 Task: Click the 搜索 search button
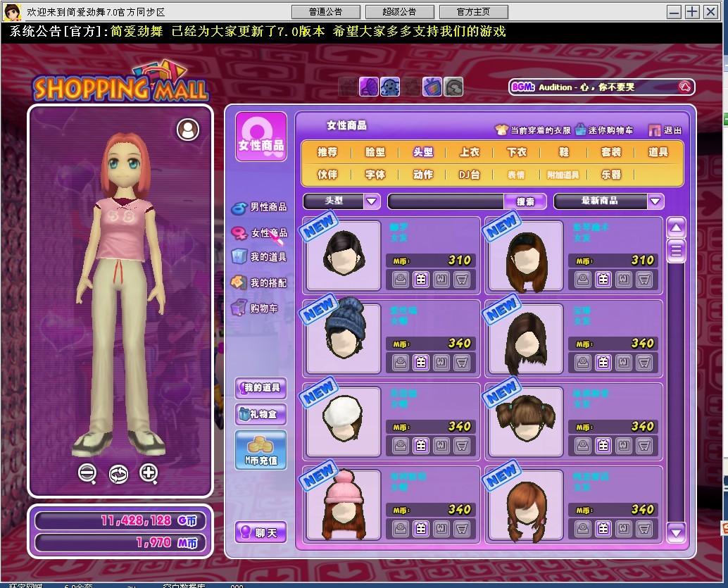[525, 201]
